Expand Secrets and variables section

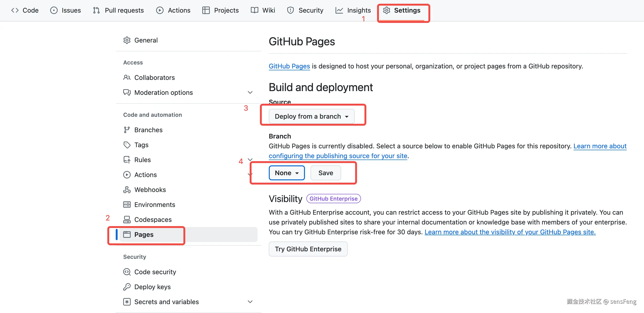pyautogui.click(x=250, y=302)
